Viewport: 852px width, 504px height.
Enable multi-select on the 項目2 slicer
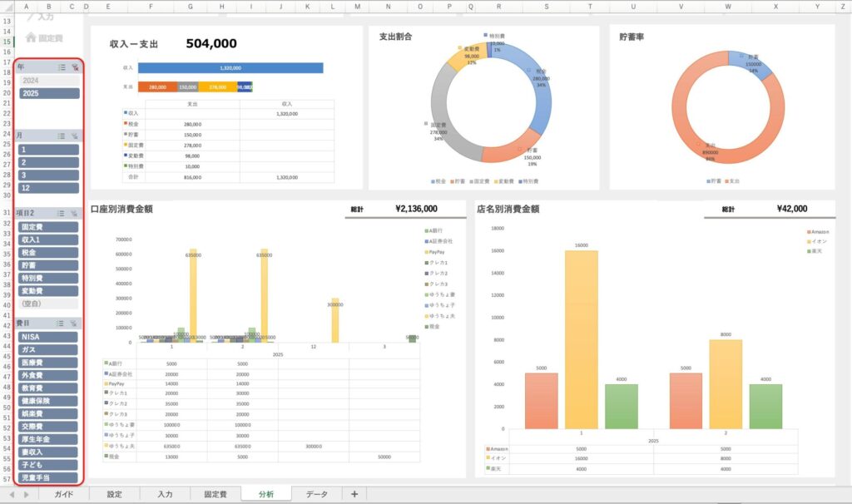62,213
